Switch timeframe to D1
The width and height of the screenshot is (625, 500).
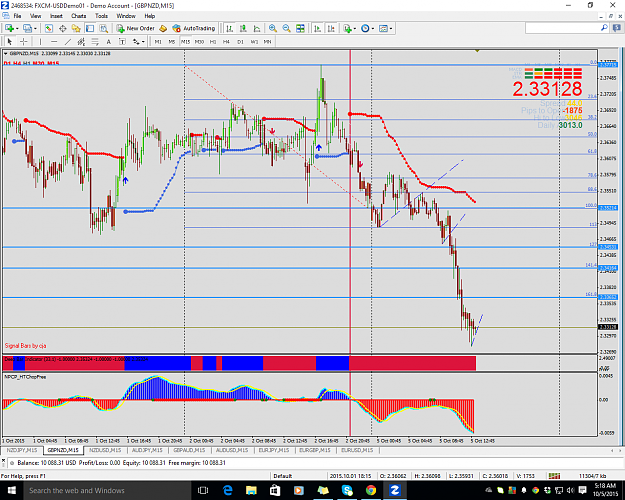(x=240, y=41)
